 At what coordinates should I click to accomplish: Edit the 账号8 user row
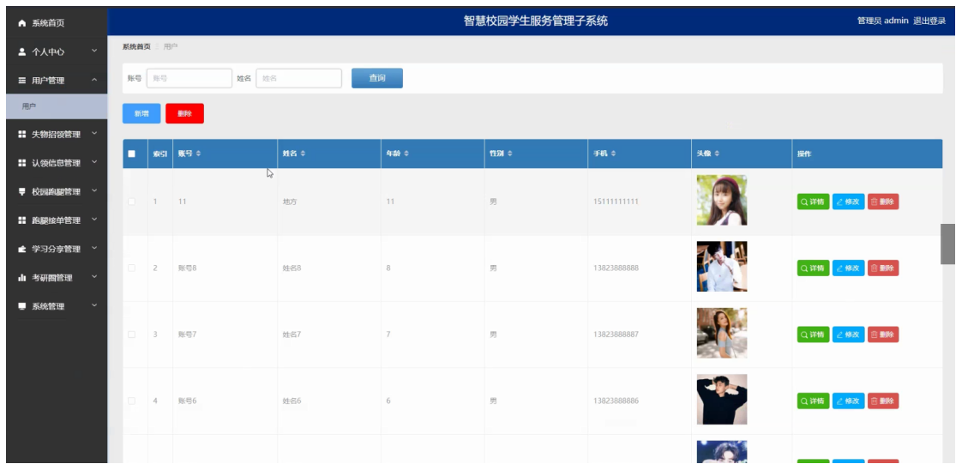[x=848, y=268]
